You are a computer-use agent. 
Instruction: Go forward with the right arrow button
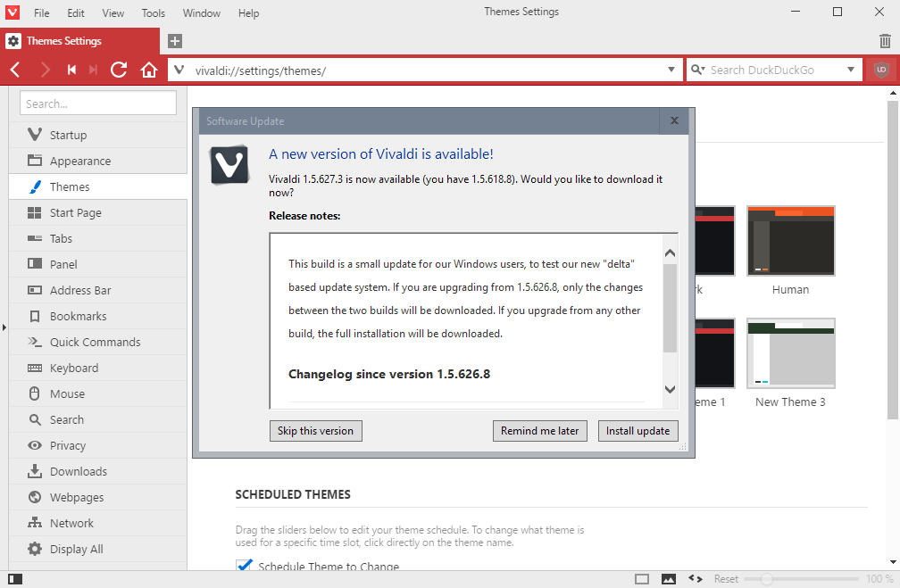tap(45, 70)
